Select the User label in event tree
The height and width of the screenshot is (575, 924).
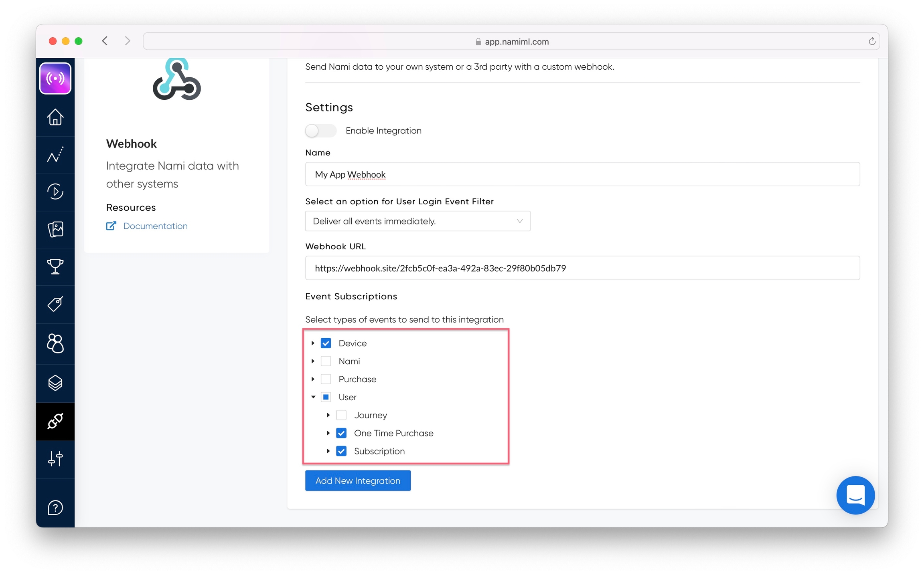point(347,397)
